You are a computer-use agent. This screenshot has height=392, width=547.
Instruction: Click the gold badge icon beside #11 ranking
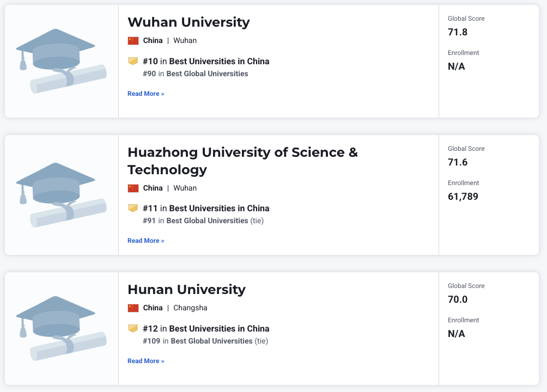[133, 208]
